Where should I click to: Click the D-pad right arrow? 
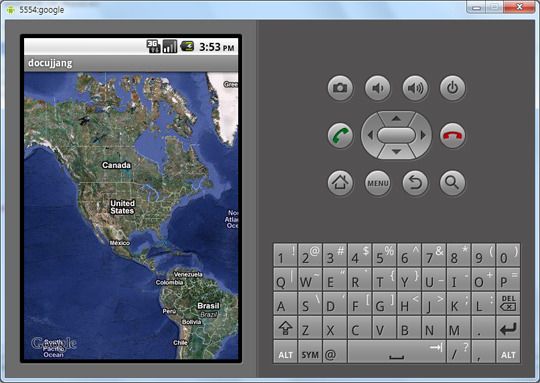click(423, 135)
